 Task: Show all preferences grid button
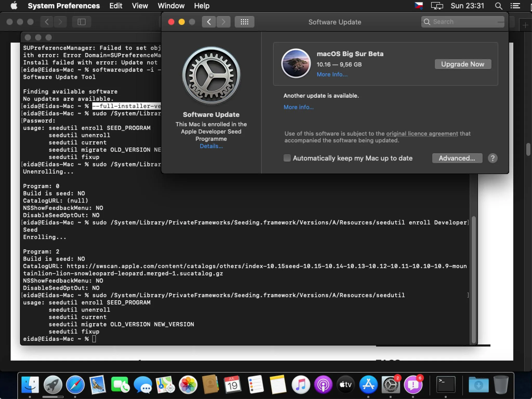pyautogui.click(x=244, y=22)
